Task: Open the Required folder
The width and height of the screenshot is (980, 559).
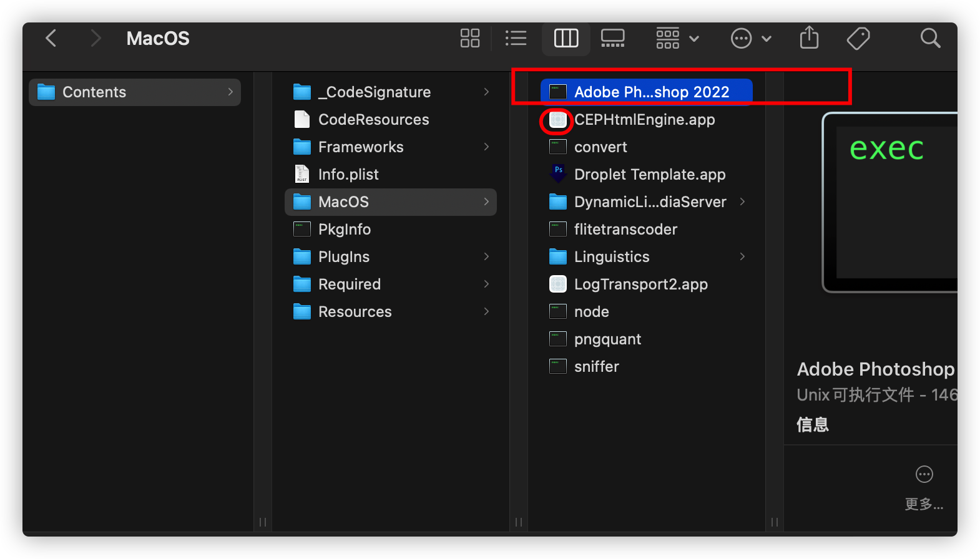Action: pos(391,284)
